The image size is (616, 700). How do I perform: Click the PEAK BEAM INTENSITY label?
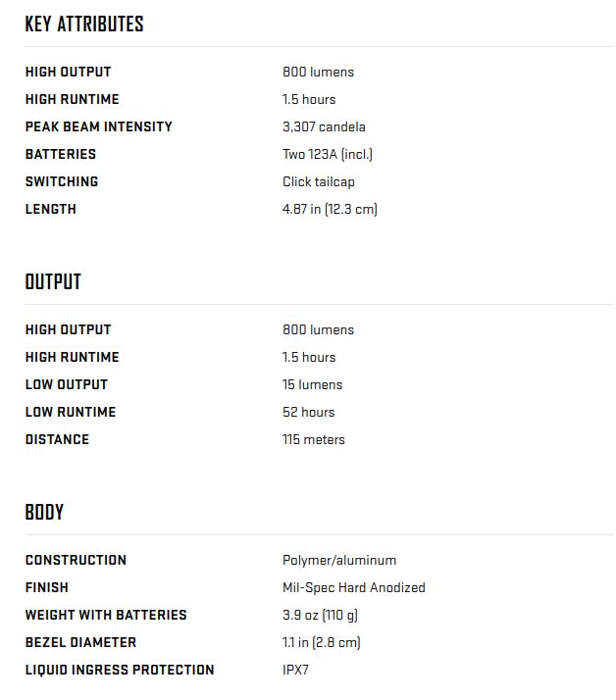(99, 126)
